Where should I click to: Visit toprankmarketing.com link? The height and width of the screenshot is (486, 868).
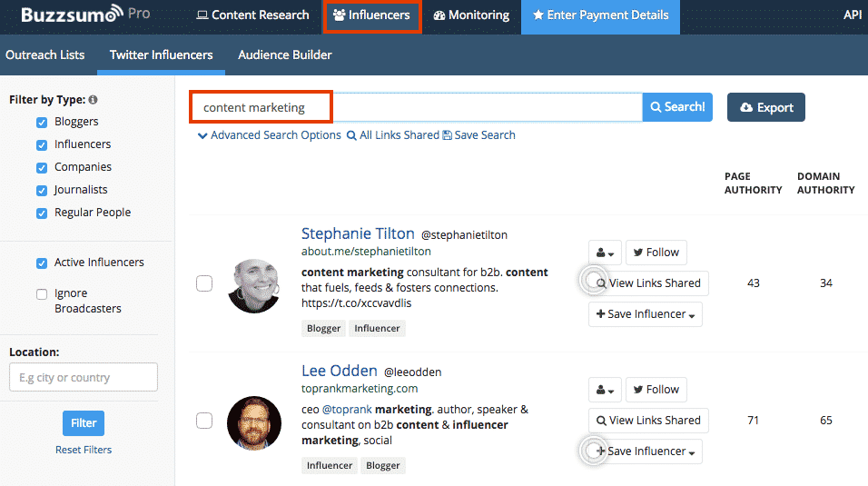tap(360, 389)
